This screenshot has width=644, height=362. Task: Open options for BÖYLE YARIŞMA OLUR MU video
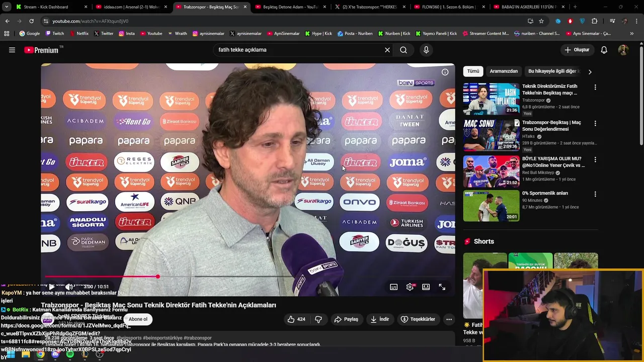click(x=595, y=159)
